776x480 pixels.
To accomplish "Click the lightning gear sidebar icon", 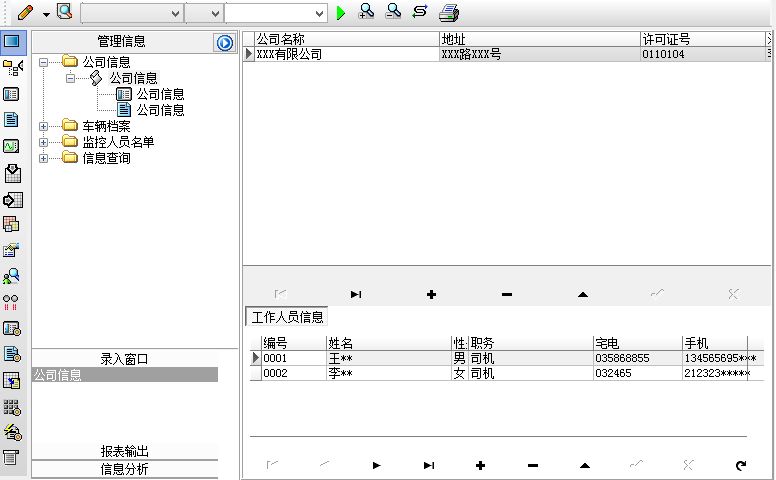I will (x=12, y=432).
